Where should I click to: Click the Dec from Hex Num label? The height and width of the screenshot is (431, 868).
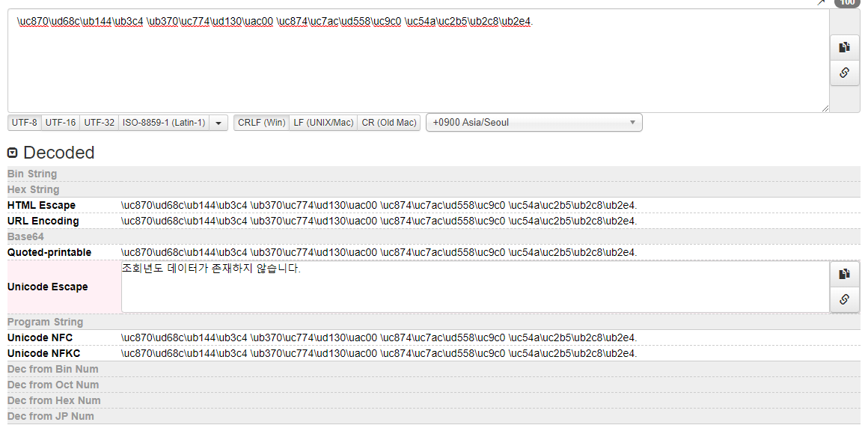tap(54, 400)
